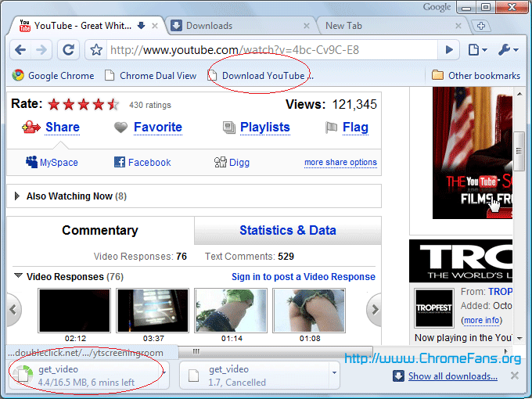The width and height of the screenshot is (532, 399).
Task: Open dropdown arrow for cancelled get_video download
Action: (334, 373)
